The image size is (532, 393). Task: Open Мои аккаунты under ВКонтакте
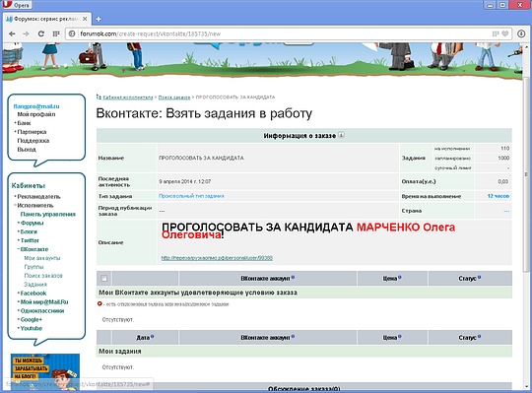click(x=42, y=258)
